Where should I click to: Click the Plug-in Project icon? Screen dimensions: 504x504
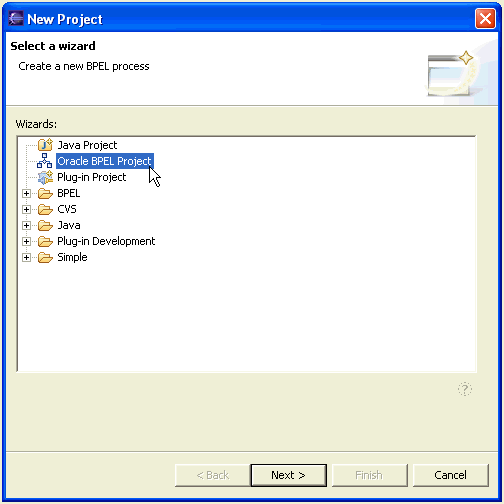45,177
